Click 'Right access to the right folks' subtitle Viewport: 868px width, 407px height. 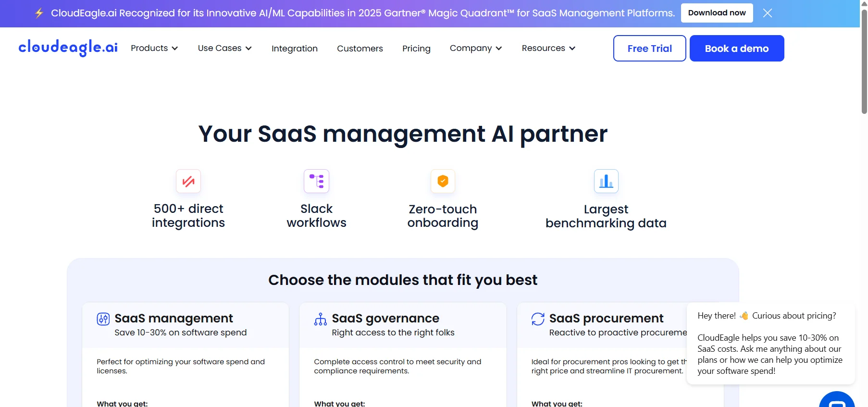point(393,333)
